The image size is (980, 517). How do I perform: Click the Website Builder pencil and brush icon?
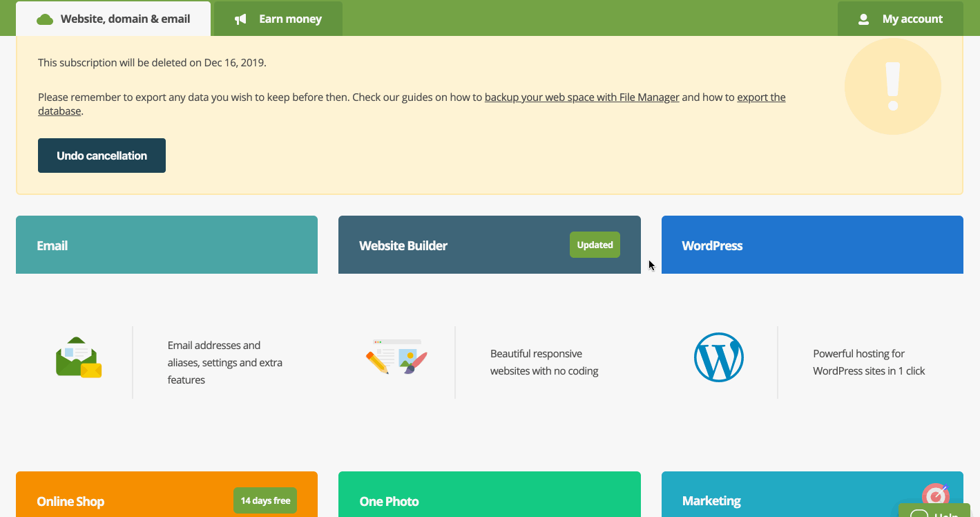(396, 357)
